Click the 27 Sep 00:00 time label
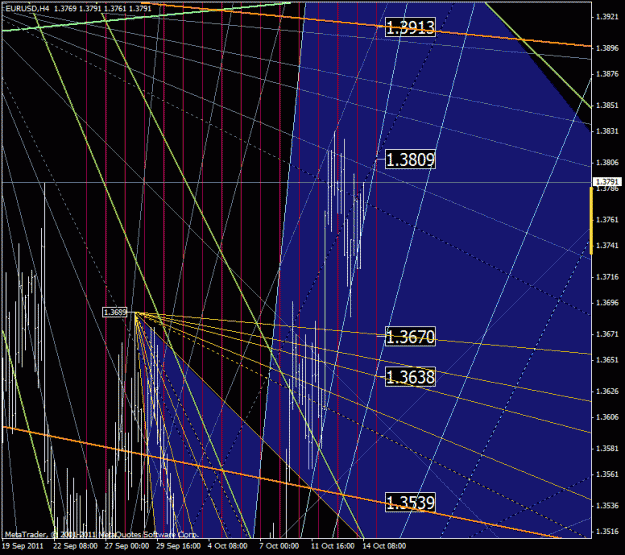Viewport: 625px width, 555px height. click(127, 546)
